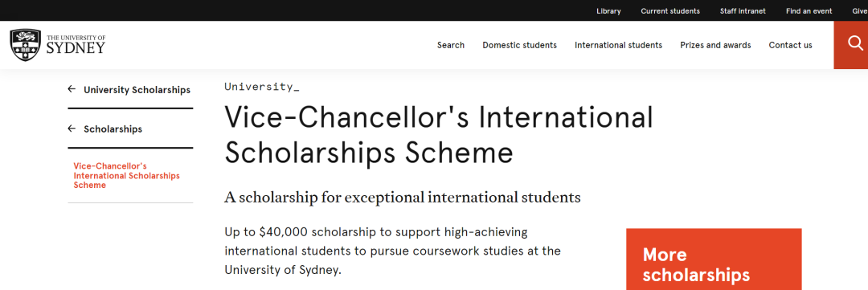Click the University_ breadcrumb label above the title
Screen dimensions: 868x290
coord(262,86)
